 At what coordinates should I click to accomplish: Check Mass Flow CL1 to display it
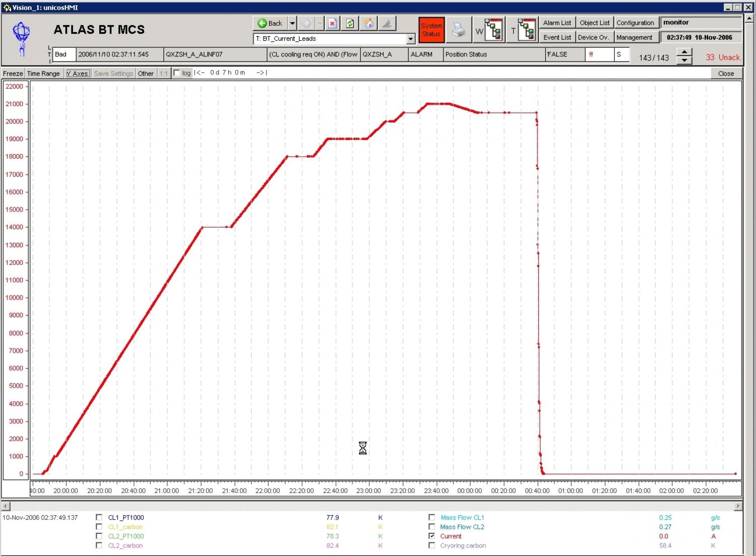point(432,517)
